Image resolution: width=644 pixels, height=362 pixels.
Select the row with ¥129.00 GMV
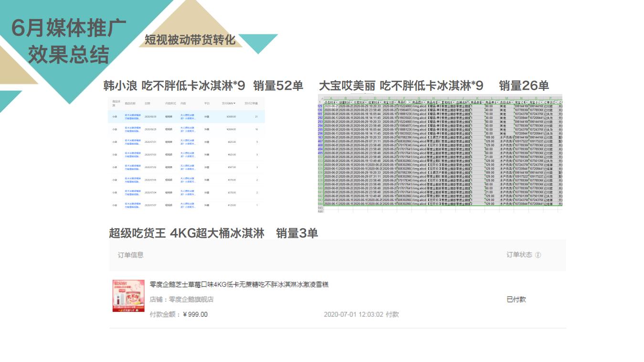click(x=186, y=205)
